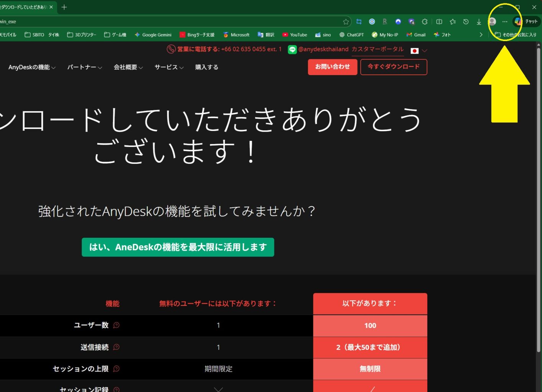Toggle split screen view icon

(x=439, y=22)
